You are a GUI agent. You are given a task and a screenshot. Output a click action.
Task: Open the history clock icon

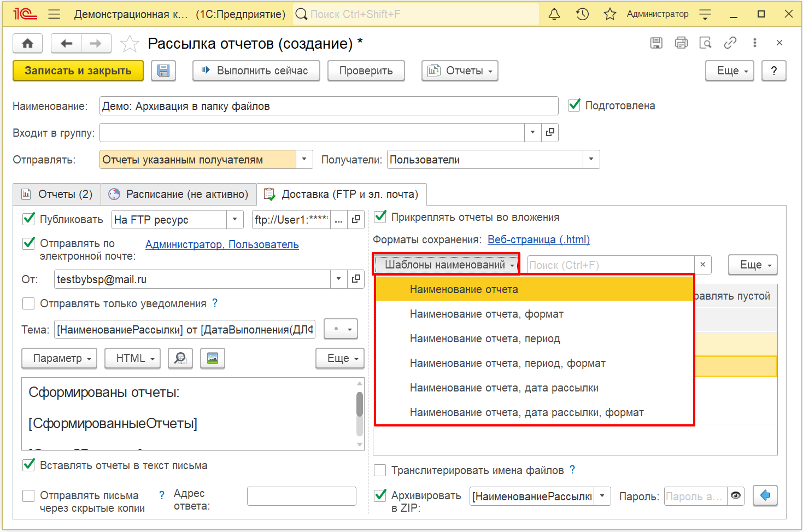(582, 14)
